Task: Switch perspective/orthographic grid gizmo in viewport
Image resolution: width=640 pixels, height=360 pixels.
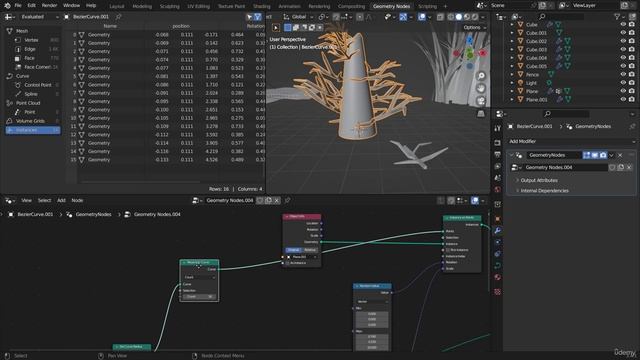Action: point(481,113)
